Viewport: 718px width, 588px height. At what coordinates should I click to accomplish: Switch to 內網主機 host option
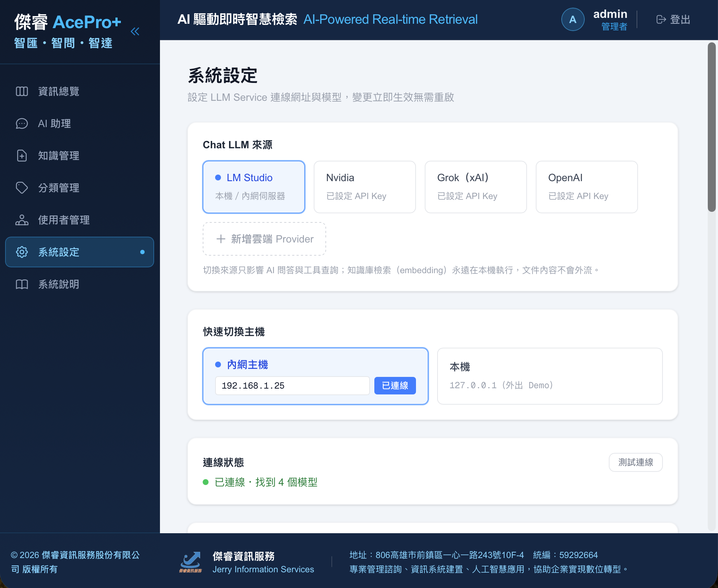[316, 376]
